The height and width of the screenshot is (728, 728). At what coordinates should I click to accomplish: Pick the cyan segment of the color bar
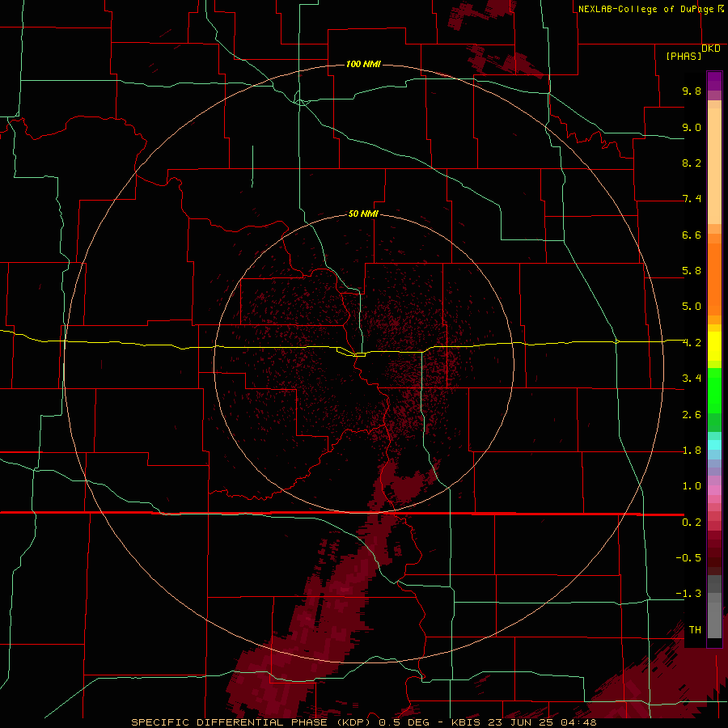tap(714, 445)
